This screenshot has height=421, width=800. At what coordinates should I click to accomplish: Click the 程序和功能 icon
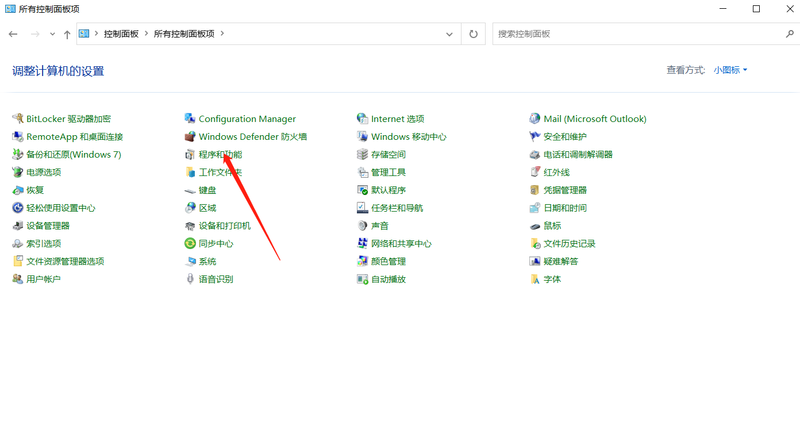click(190, 155)
